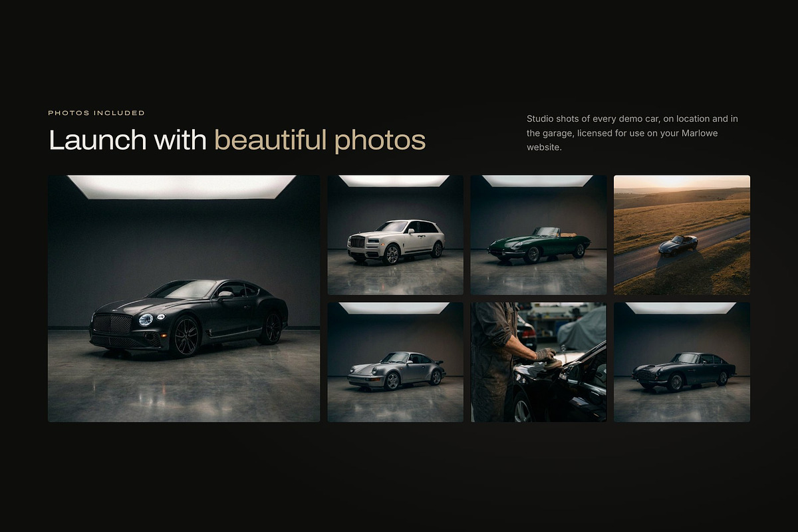The image size is (798, 532).
Task: View the sunset country road photo
Action: tap(682, 235)
